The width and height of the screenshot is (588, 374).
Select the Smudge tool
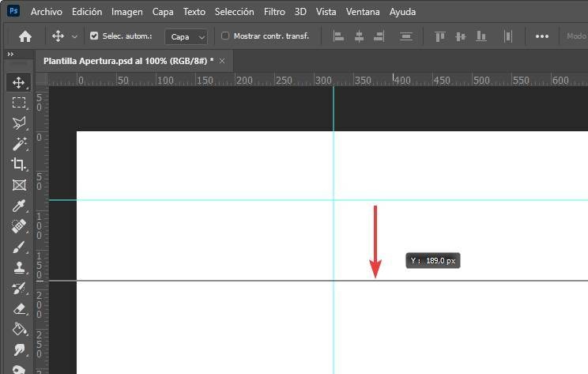19,349
